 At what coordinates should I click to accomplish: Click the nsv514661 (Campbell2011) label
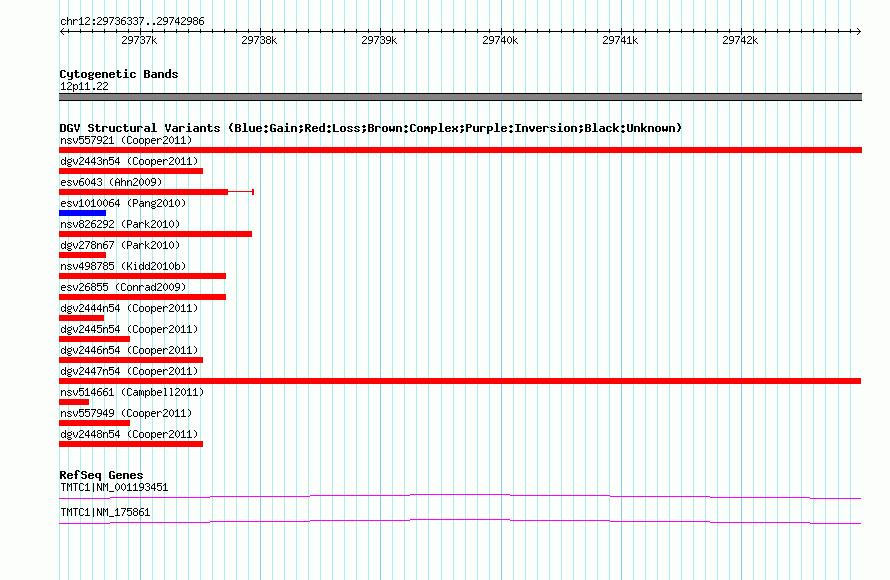click(x=132, y=392)
